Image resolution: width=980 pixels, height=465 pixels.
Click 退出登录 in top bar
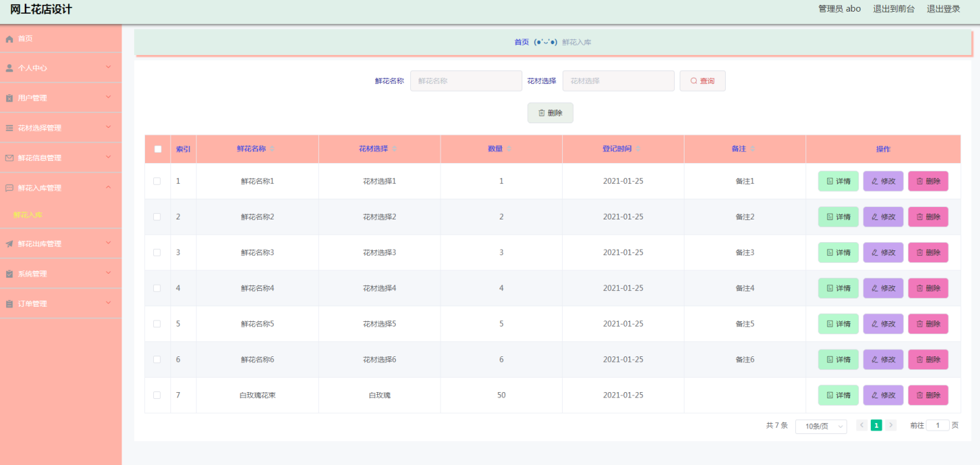(x=944, y=9)
